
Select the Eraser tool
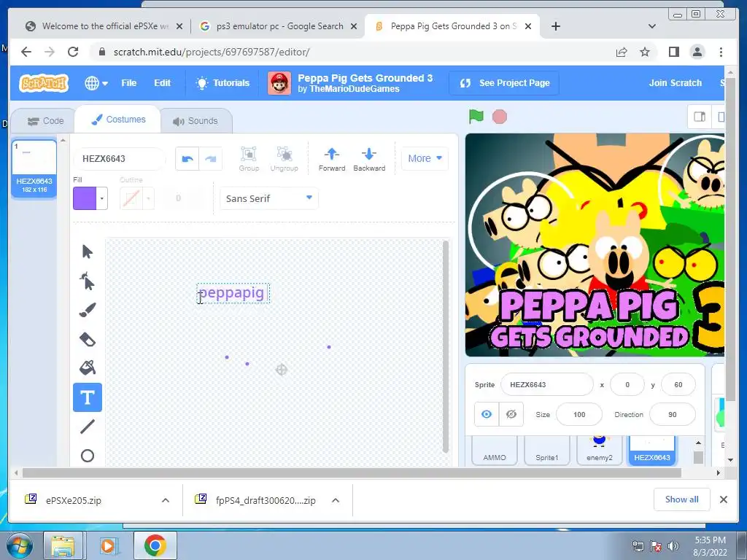click(x=88, y=339)
